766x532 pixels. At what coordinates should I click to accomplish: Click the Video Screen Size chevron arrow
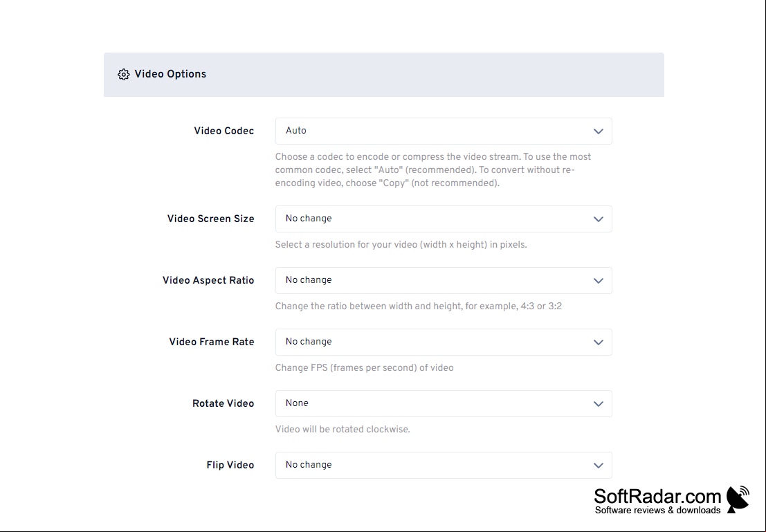pos(598,219)
